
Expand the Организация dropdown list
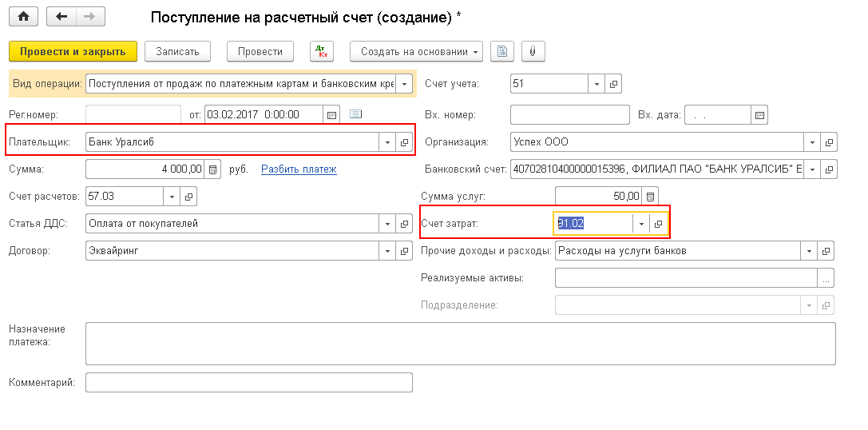pyautogui.click(x=813, y=142)
